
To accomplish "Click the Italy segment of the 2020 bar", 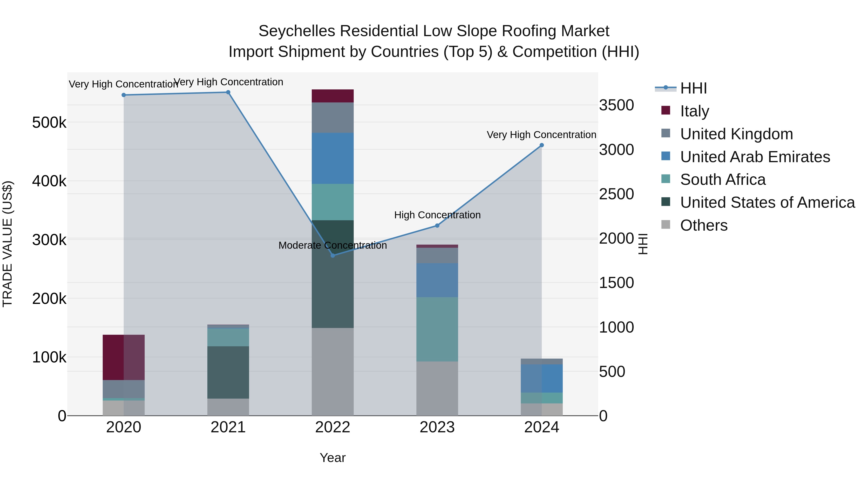I will click(124, 357).
